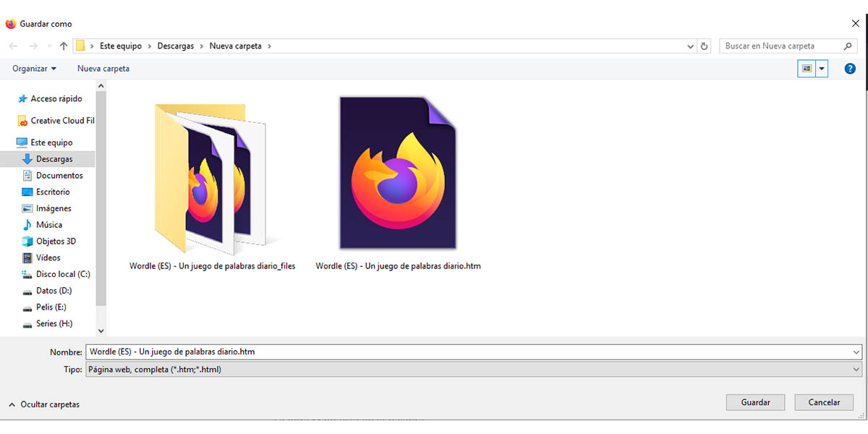The image size is (868, 434).
Task: Select the 'diario.htm' Firefox file thumbnail
Action: point(399,172)
